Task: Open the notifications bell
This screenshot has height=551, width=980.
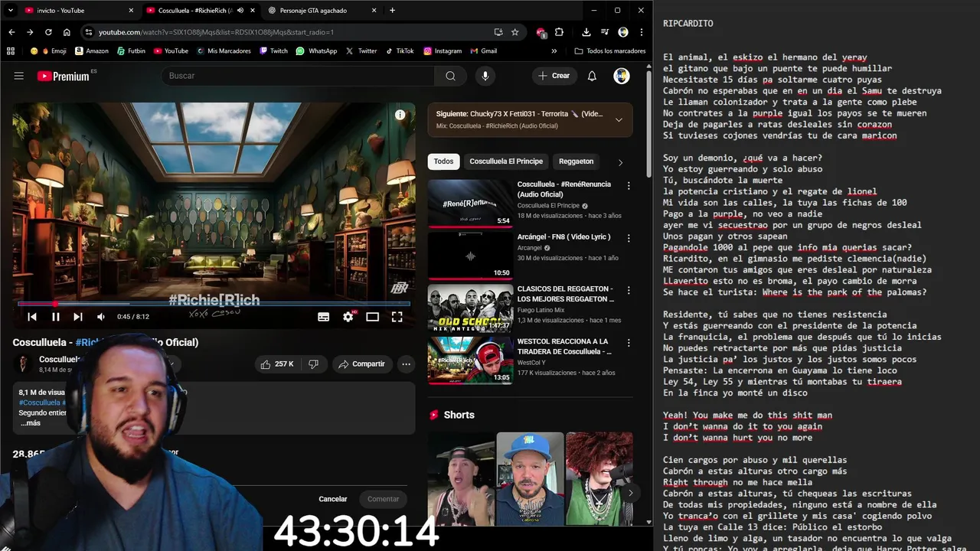Action: (592, 76)
